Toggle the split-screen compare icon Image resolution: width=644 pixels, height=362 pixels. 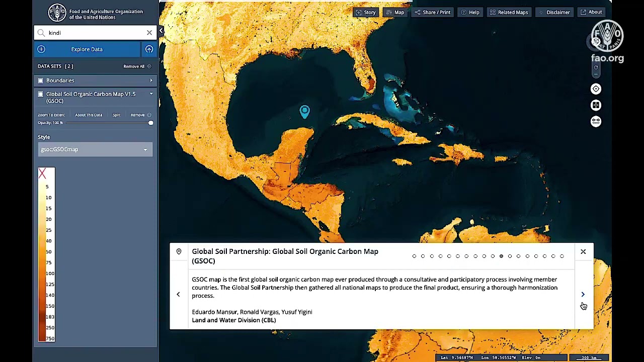coord(596,105)
